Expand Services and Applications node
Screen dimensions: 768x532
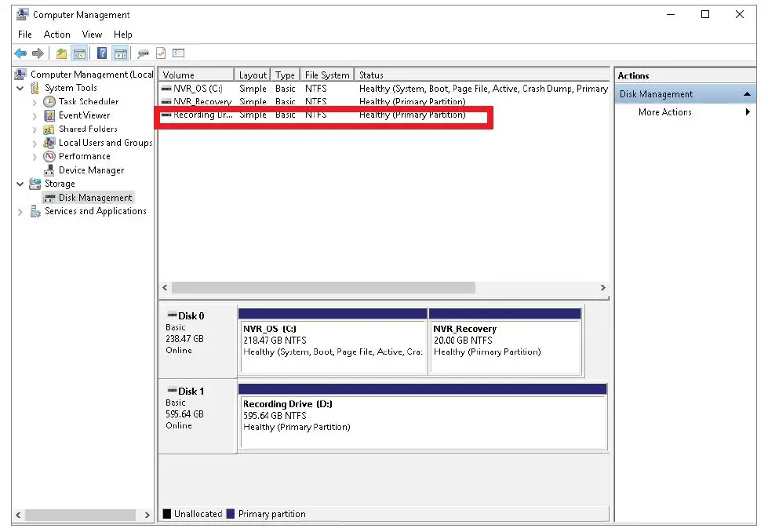point(20,212)
